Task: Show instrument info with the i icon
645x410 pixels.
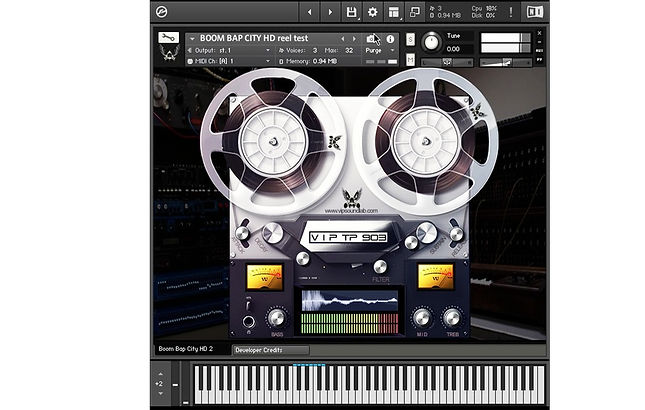Action: coord(390,39)
